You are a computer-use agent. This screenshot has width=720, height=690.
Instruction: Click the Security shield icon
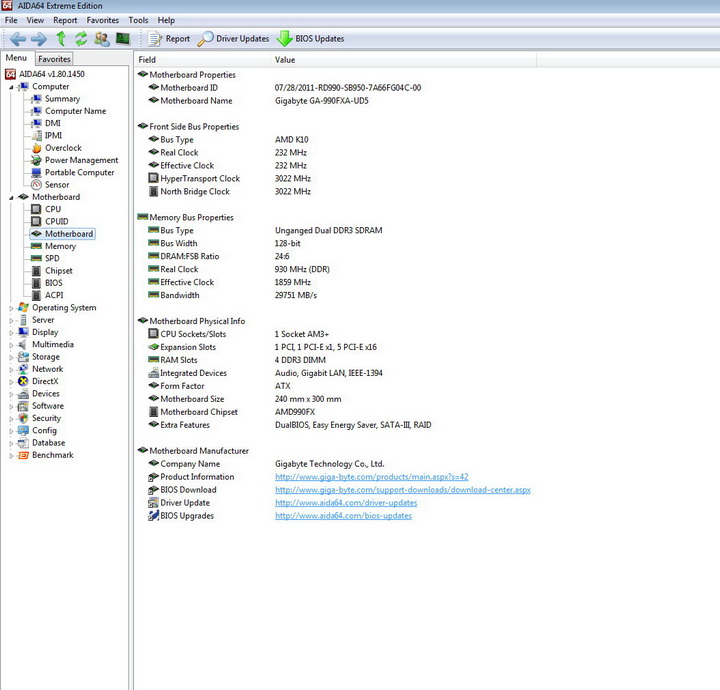[23, 418]
